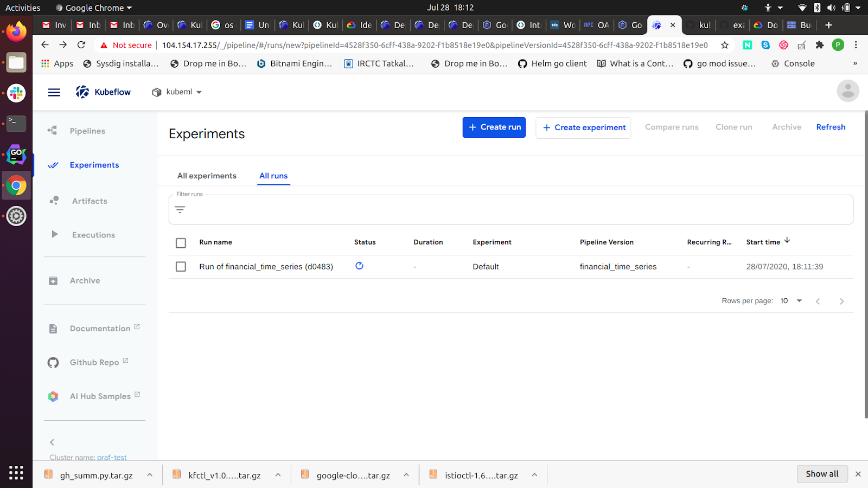Expand the kfctl download options chevron

click(278, 474)
